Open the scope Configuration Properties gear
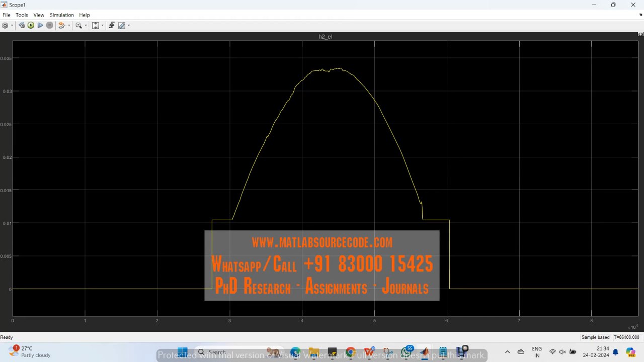 coord(5,25)
